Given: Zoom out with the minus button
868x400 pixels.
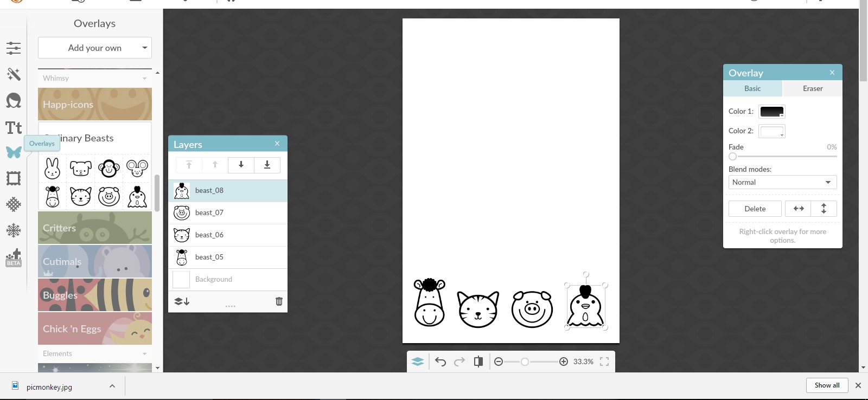Looking at the screenshot, I should (499, 362).
